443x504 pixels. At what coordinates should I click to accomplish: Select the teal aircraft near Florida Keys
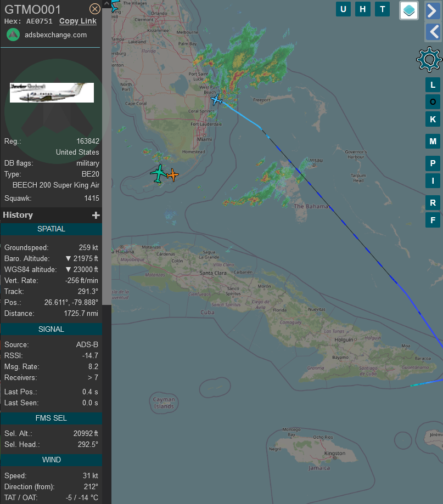pyautogui.click(x=158, y=173)
